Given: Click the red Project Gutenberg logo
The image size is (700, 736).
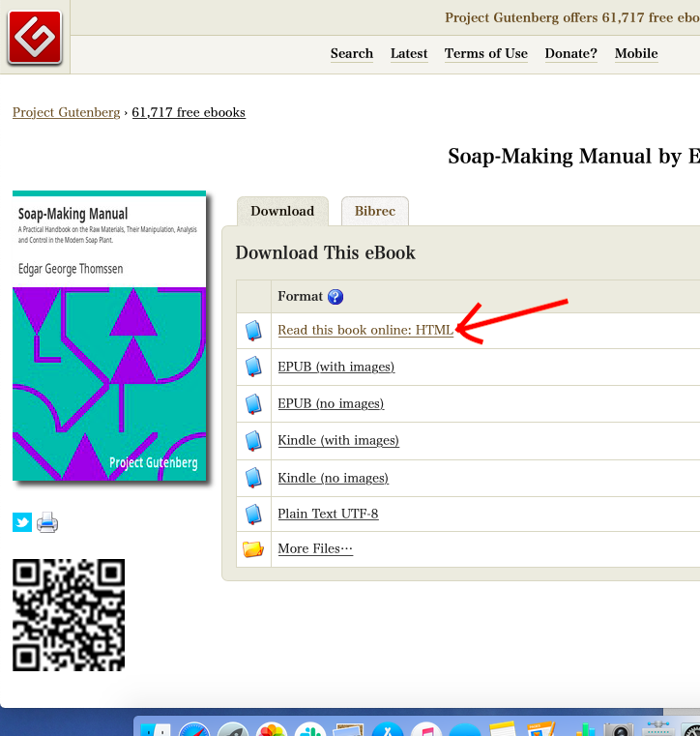Looking at the screenshot, I should 35,37.
